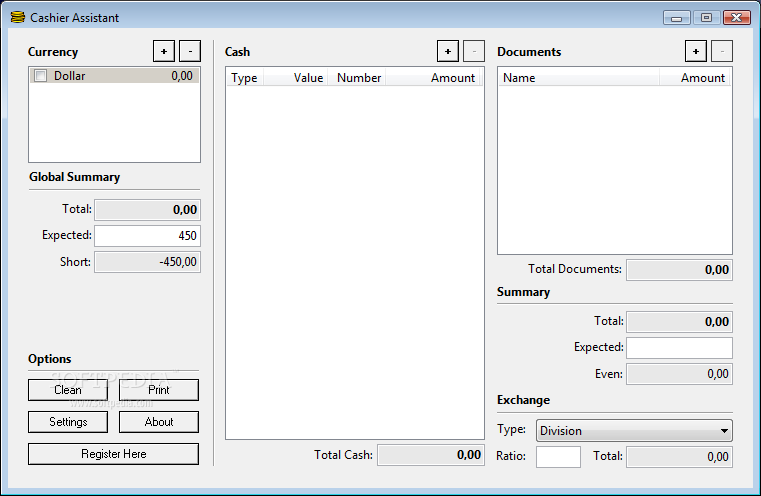Click the Name column header in Documents
761x496 pixels.
[x=579, y=78]
